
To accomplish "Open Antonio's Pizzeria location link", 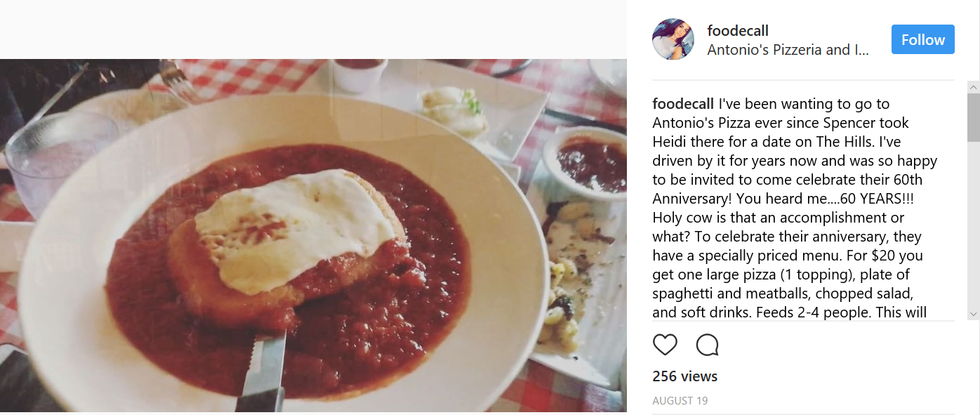I will 788,50.
